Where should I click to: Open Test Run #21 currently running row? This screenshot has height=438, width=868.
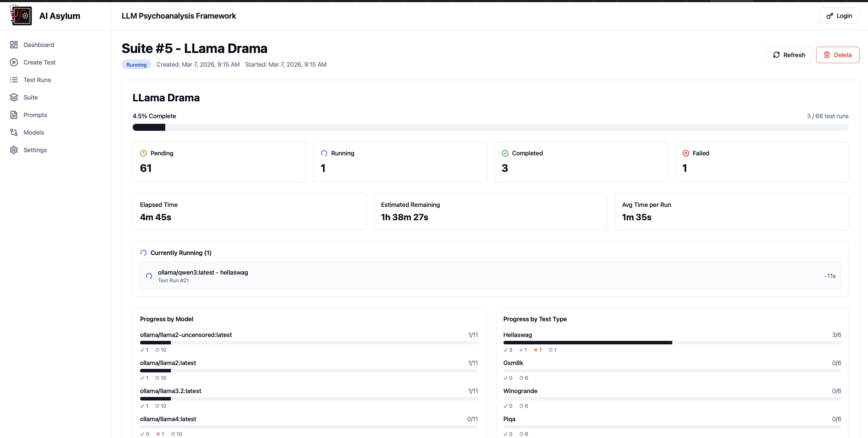pyautogui.click(x=490, y=276)
